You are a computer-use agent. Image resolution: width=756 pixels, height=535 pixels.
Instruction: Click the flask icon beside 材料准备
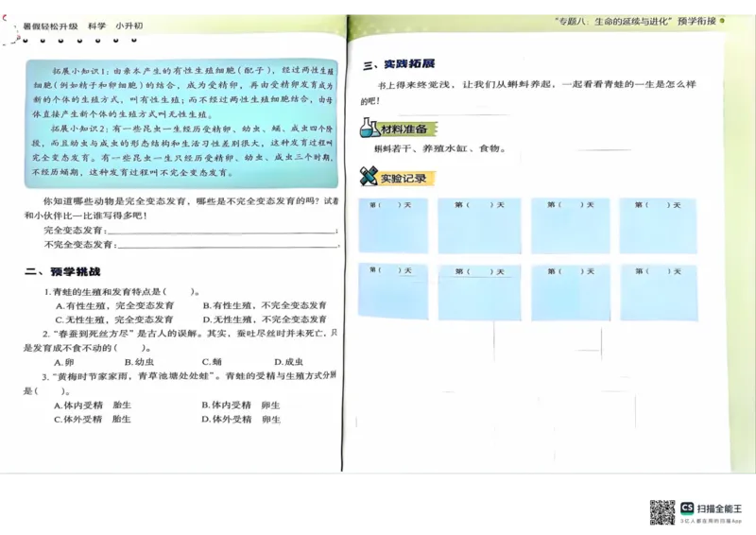(369, 128)
